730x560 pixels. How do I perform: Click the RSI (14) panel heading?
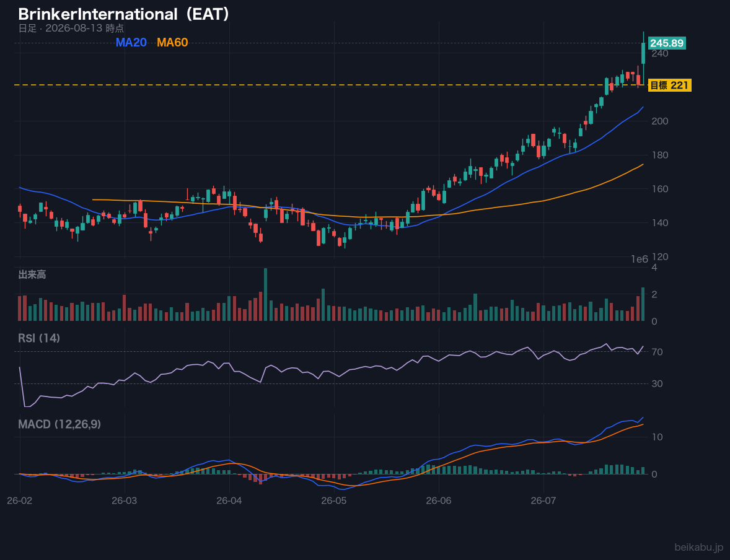tap(39, 338)
